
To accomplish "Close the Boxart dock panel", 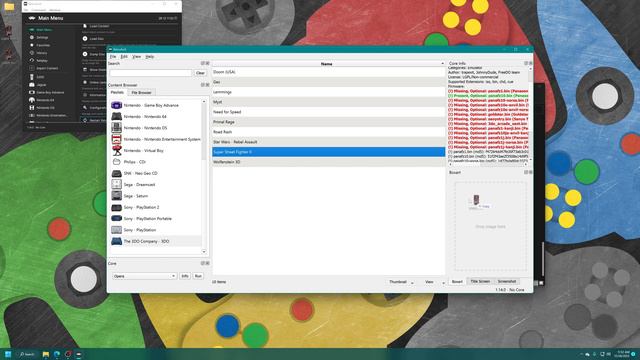I will 530,172.
